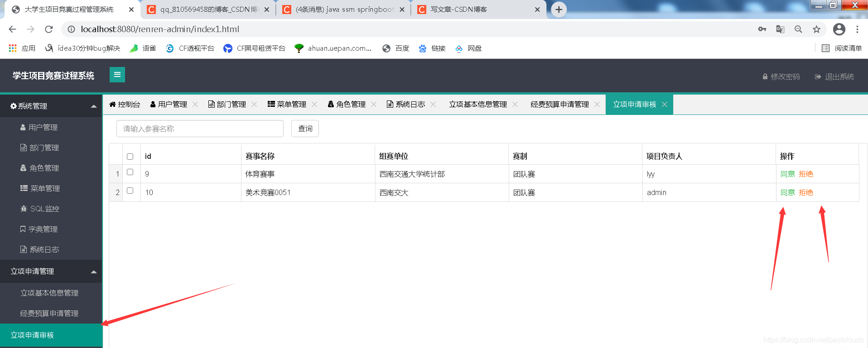Open the Google Translate icon in address bar
Screen dimensions: 868x348
pos(780,29)
